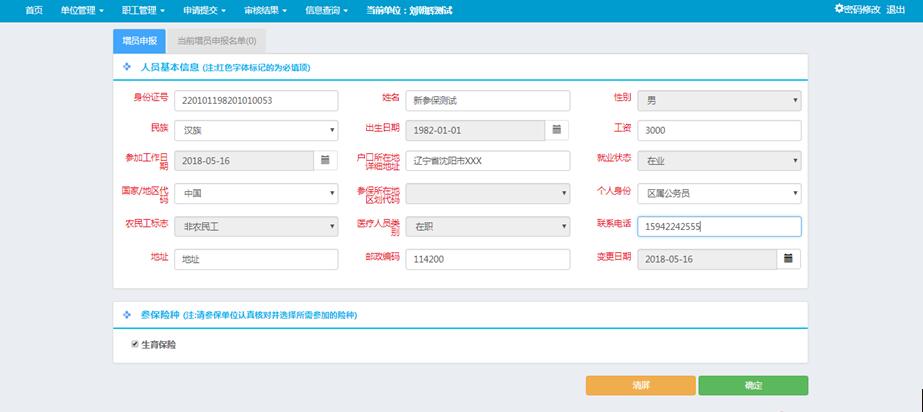Go to 首页 in the navigation bar
Screen dimensions: 923x412
point(34,10)
